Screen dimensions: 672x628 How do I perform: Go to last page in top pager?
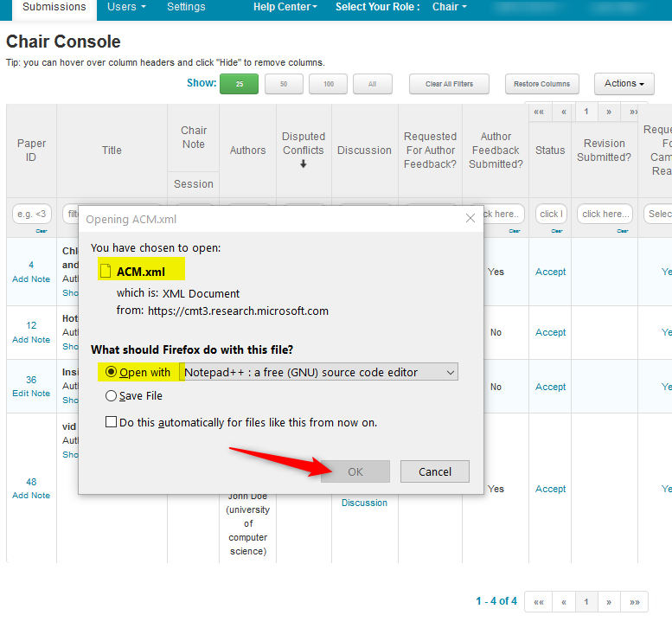click(634, 112)
